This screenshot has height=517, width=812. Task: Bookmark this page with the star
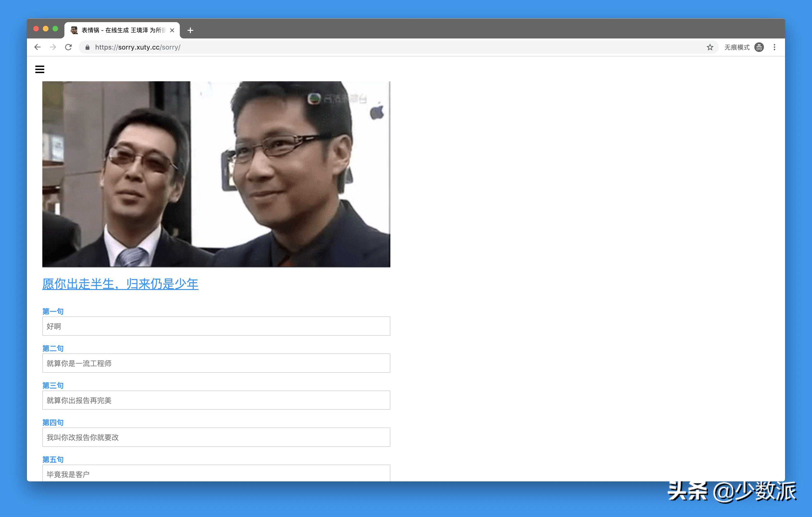tap(710, 47)
